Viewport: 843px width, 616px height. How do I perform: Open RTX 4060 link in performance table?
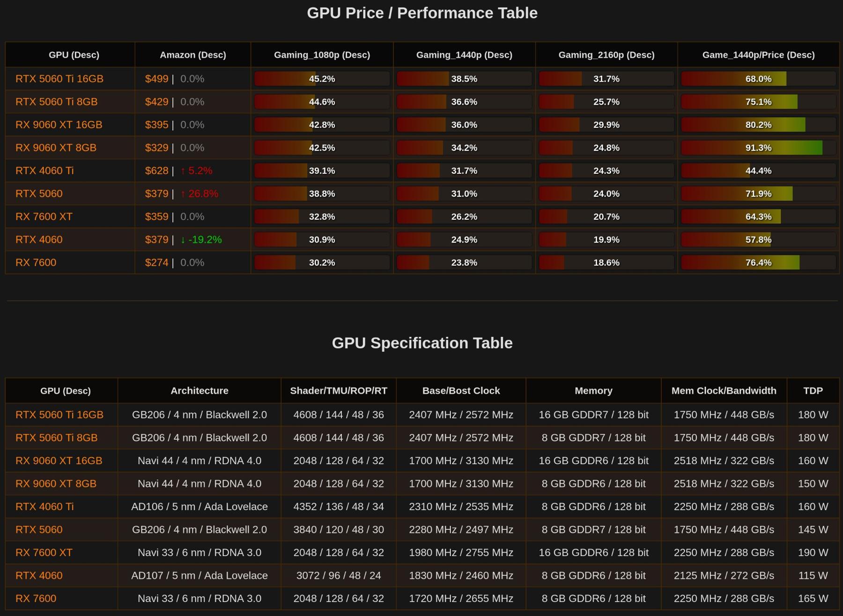(39, 239)
